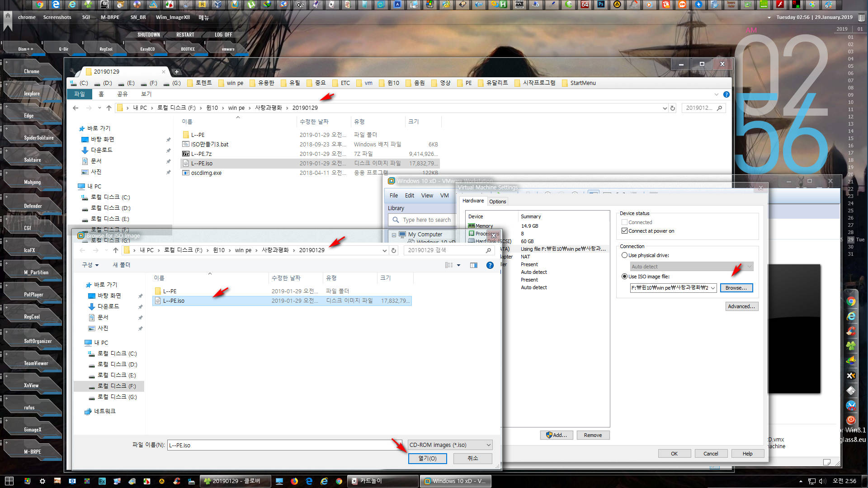This screenshot has width=868, height=488.
Task: Open VMware Edit menu
Action: click(410, 196)
